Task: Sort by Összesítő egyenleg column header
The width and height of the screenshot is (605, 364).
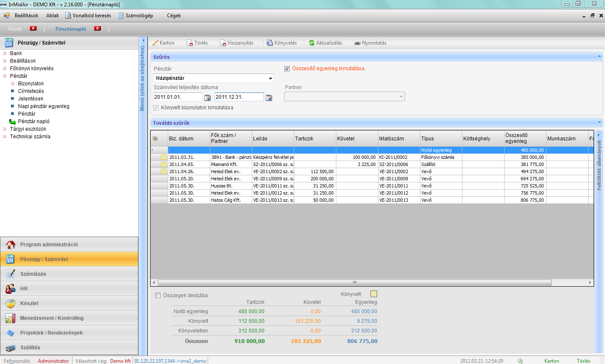Action: 525,138
